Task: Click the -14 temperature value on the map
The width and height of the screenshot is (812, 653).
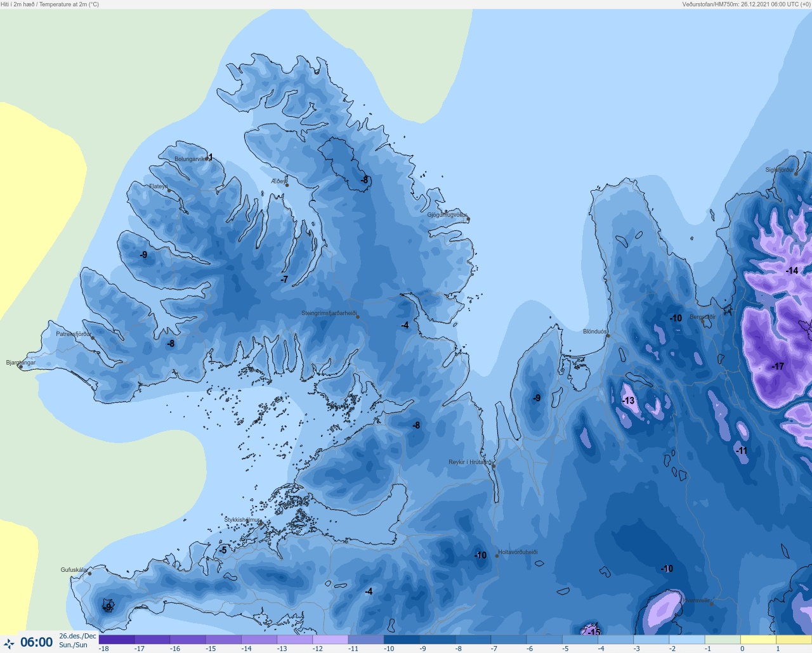Action: pos(792,271)
